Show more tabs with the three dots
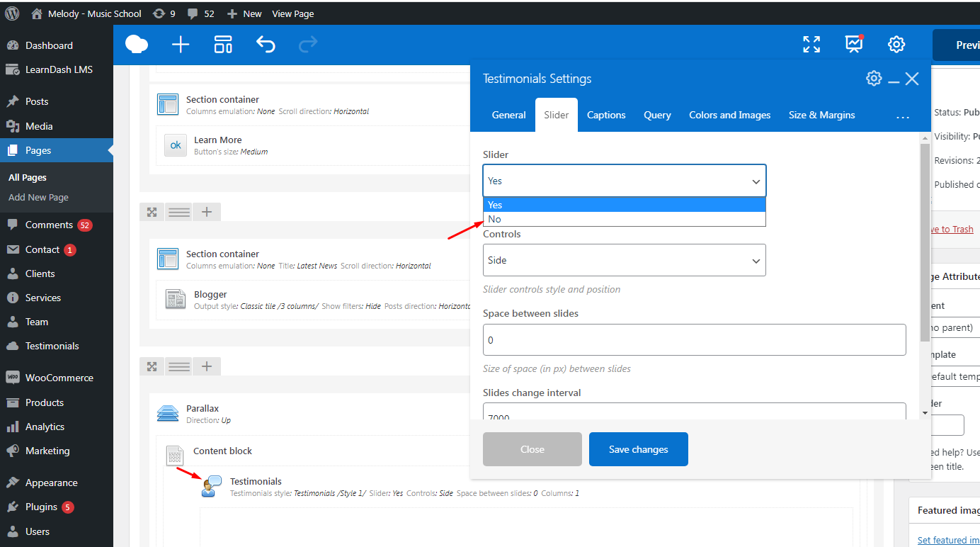 pos(902,115)
